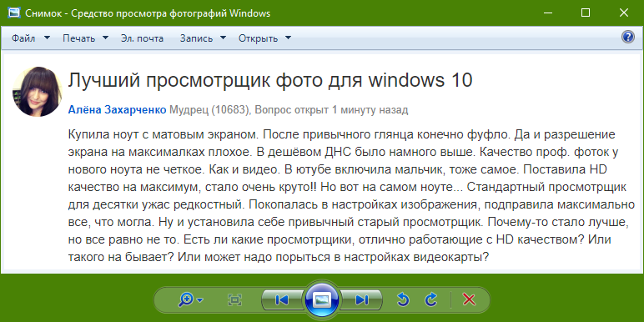Start the slide show

[x=322, y=300]
